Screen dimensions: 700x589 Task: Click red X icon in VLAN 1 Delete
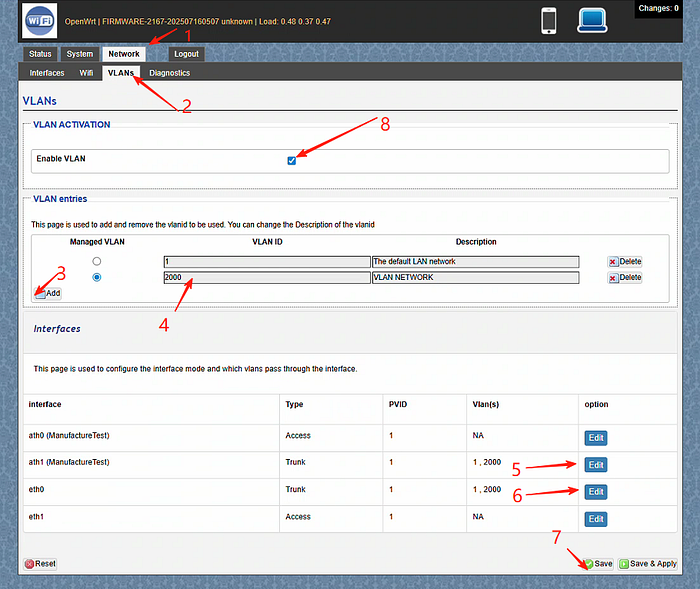[x=613, y=262]
